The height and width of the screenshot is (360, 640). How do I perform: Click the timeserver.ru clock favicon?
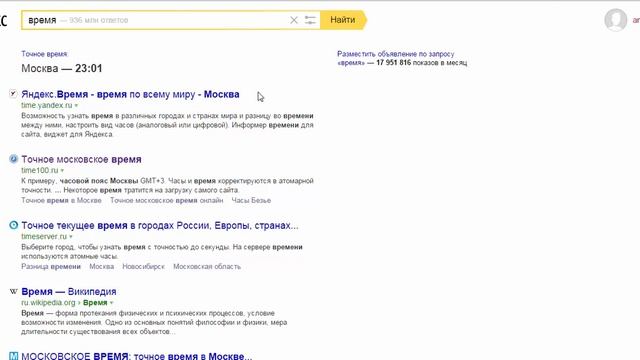pos(13,225)
